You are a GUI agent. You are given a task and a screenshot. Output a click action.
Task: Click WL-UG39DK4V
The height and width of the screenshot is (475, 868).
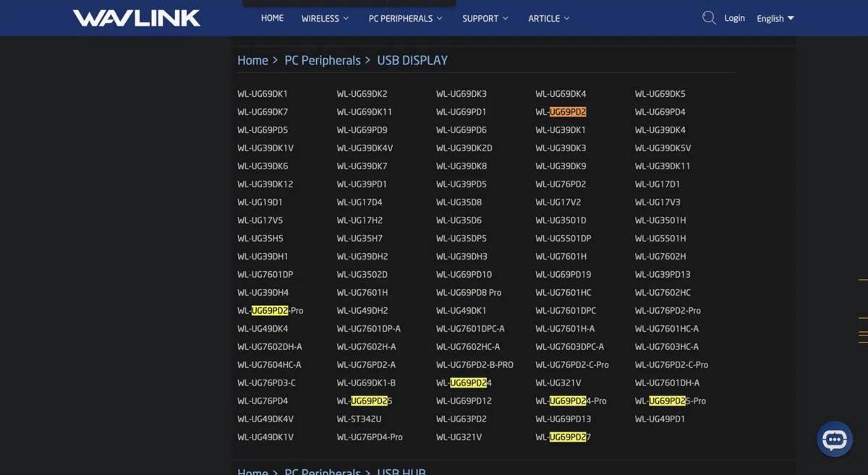[365, 148]
